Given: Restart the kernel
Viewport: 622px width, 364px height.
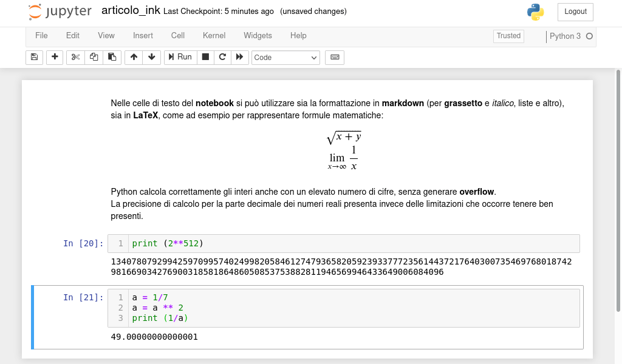Looking at the screenshot, I should [x=222, y=57].
